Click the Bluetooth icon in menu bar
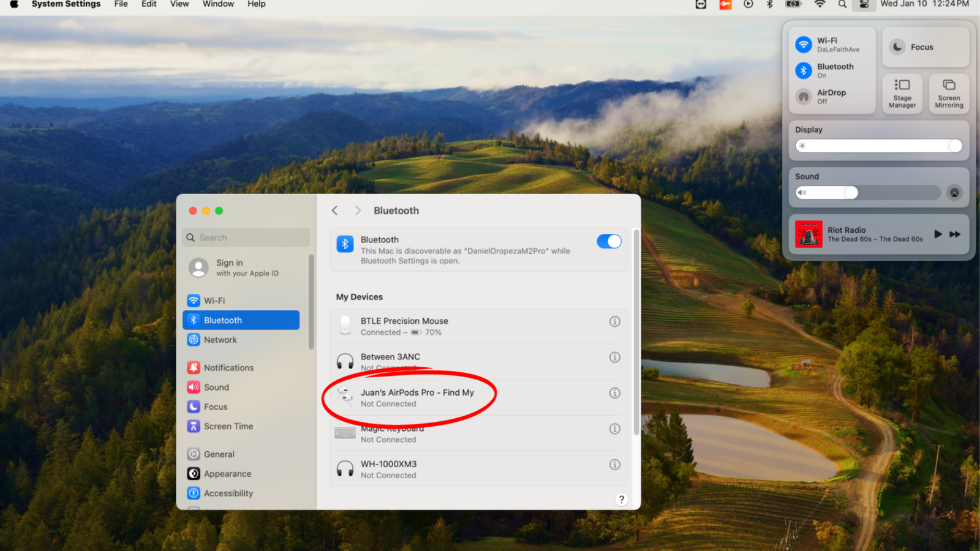 [770, 4]
